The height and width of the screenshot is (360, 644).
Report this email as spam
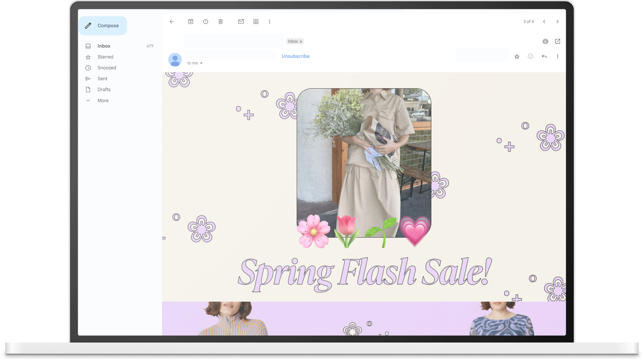tap(206, 22)
